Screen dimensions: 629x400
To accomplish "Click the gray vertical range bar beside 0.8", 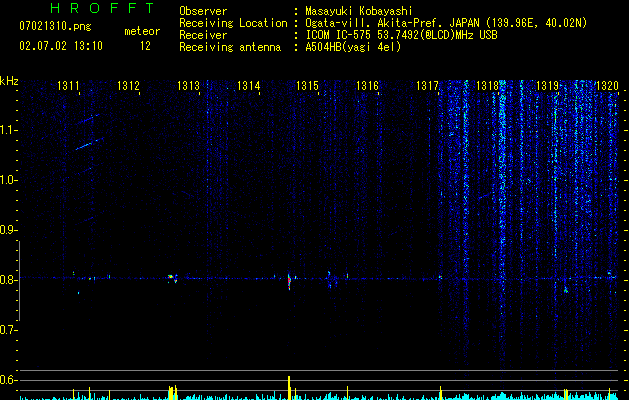I will (19, 281).
